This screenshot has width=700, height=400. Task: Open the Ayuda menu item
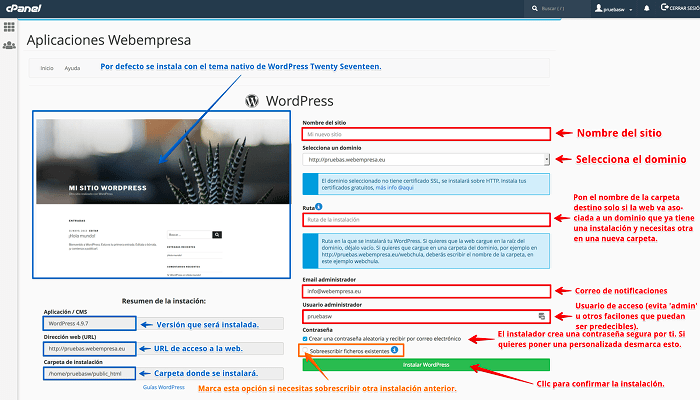[x=72, y=68]
